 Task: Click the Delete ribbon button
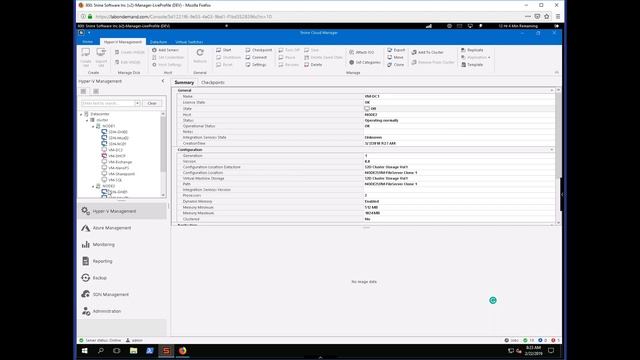313,64
